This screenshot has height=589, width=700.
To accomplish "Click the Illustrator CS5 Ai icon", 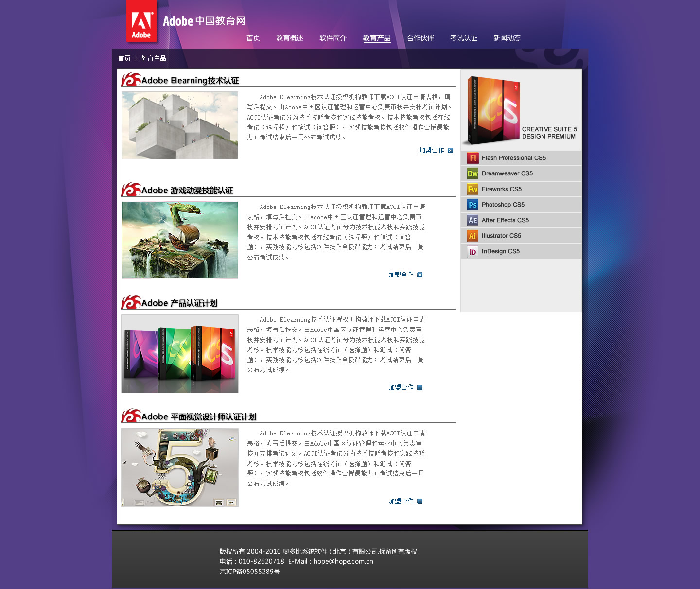I will tap(472, 236).
